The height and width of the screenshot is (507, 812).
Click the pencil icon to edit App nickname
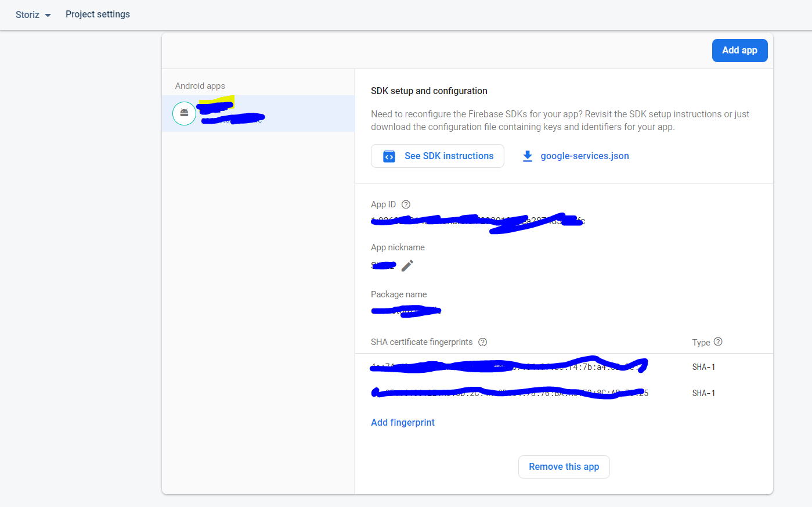[x=407, y=265]
